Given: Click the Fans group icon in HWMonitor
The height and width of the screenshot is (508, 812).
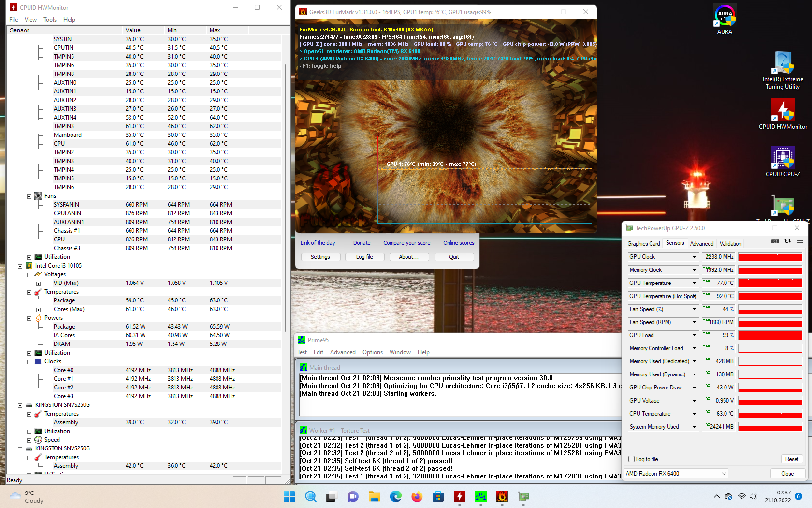Looking at the screenshot, I should tap(38, 196).
